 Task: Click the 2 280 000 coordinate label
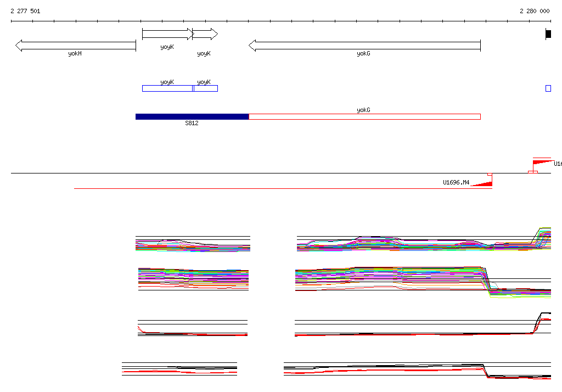[x=535, y=11]
